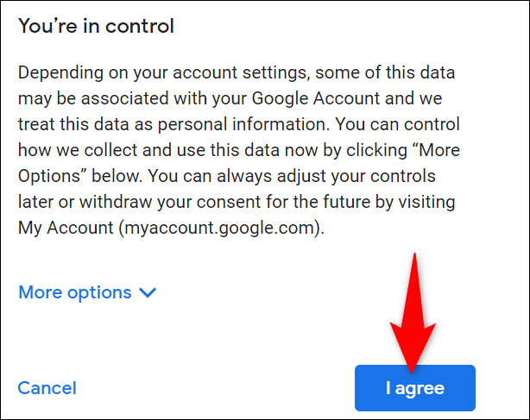530x420 pixels.
Task: Accept the terms with I agree
Action: coord(414,388)
